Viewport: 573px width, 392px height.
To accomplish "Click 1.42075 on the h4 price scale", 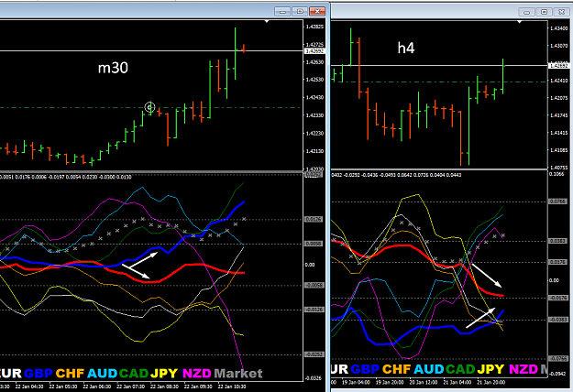I will pos(559,98).
